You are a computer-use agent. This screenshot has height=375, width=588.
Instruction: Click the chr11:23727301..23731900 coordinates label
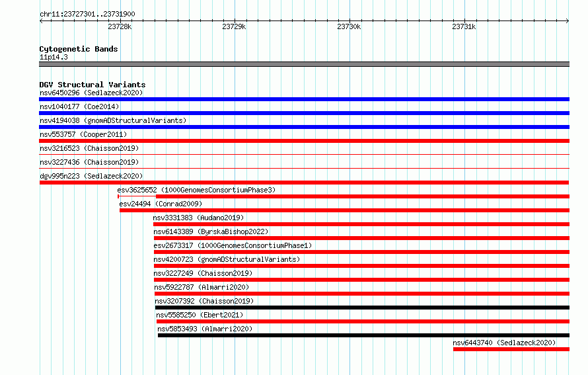87,14
